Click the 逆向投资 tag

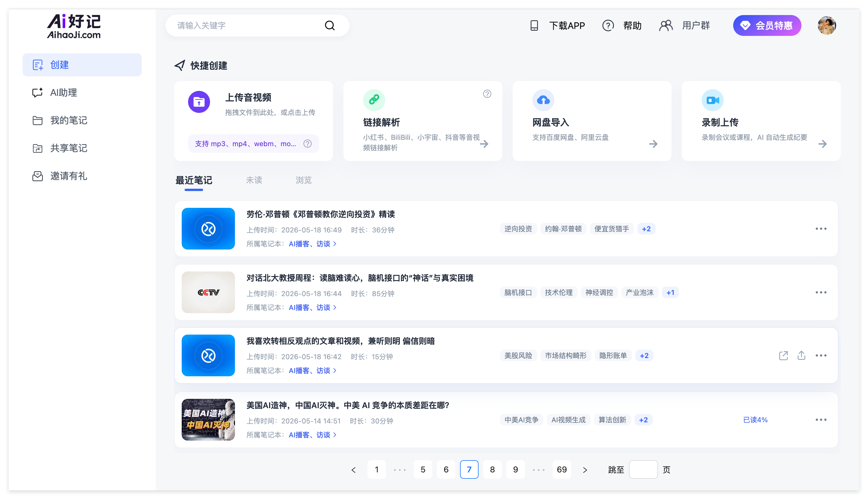[x=518, y=229]
